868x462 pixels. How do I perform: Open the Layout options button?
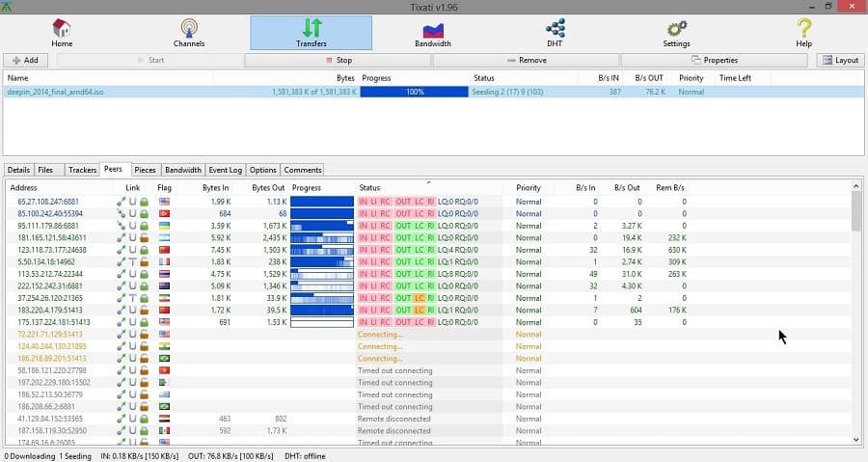click(x=839, y=60)
